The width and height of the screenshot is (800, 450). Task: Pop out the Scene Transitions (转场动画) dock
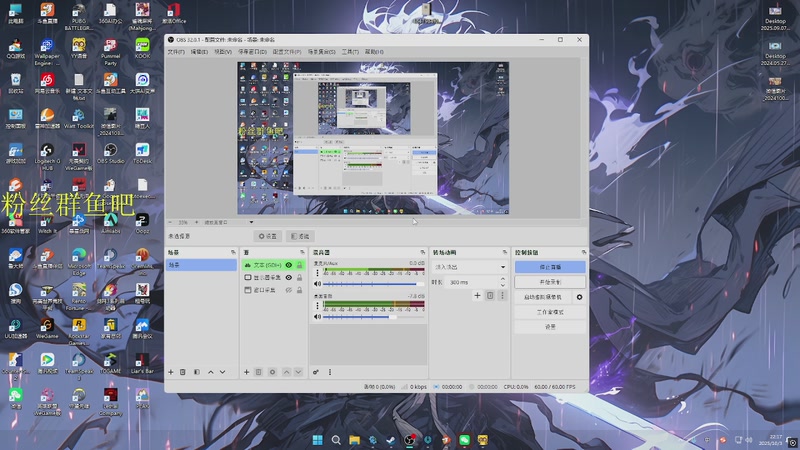point(505,253)
